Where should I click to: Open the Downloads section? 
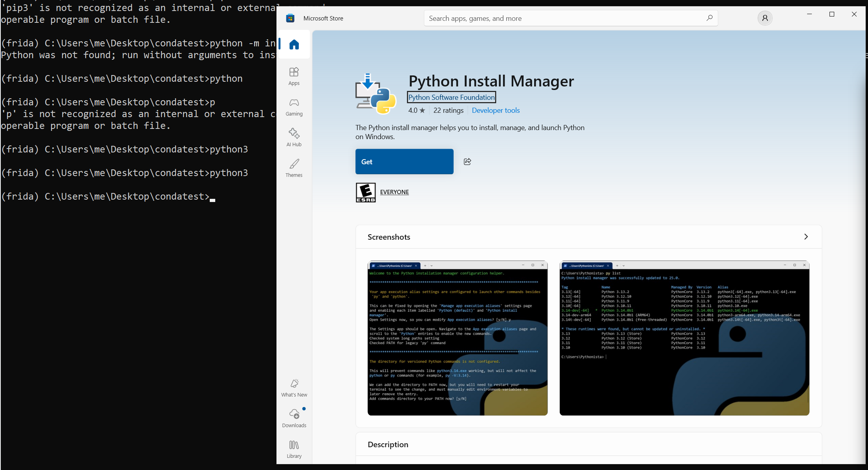pos(294,419)
